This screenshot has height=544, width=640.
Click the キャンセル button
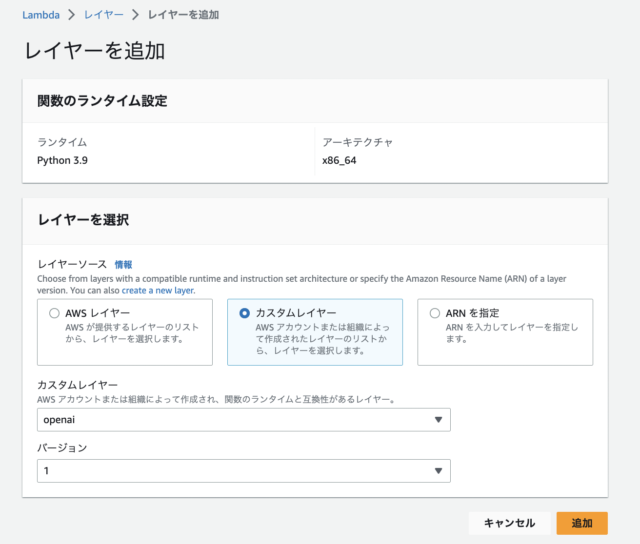point(509,523)
